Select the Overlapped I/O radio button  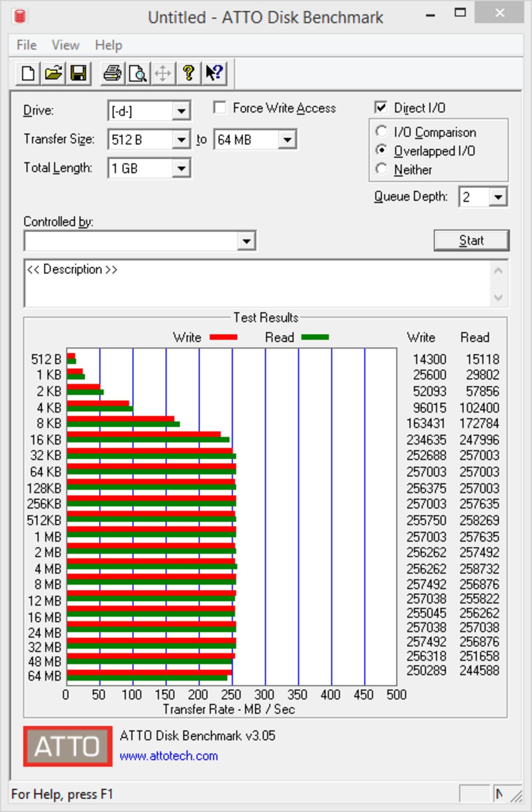(x=381, y=150)
